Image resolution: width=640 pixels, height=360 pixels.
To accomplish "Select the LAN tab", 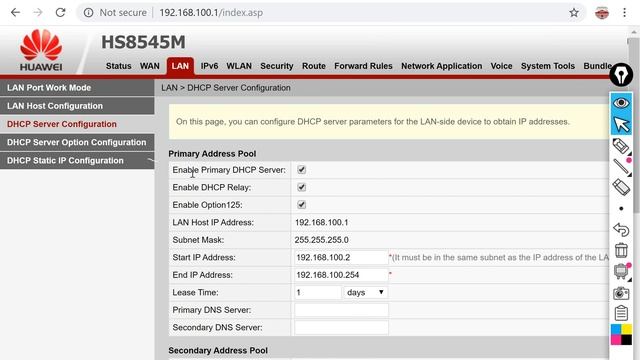I will pyautogui.click(x=180, y=66).
